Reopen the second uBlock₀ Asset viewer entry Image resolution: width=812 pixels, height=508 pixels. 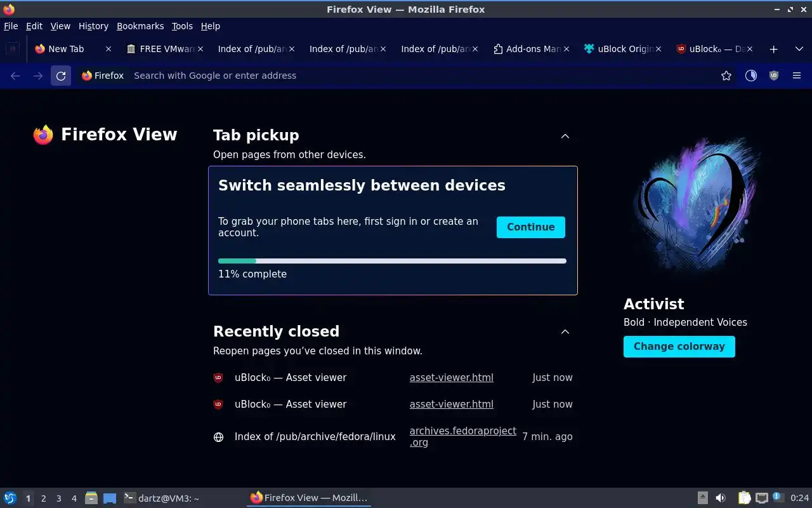[393, 404]
